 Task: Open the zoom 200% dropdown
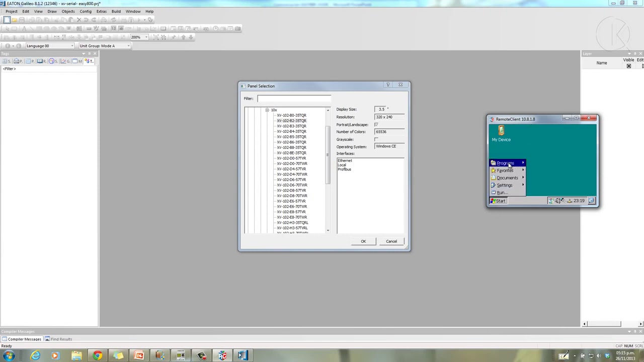click(x=146, y=37)
